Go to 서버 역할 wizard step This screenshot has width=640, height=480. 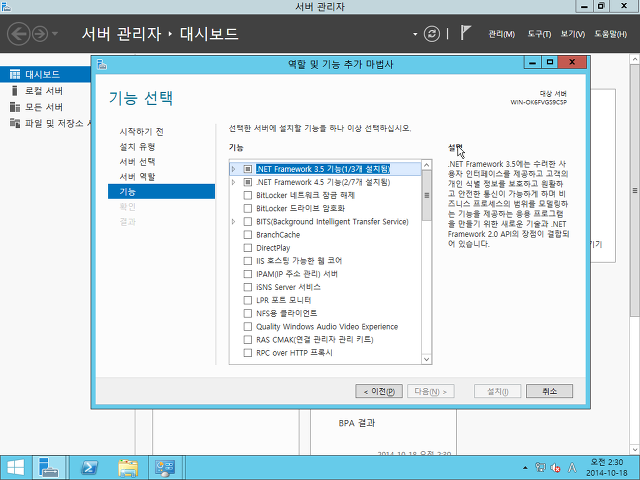click(137, 177)
